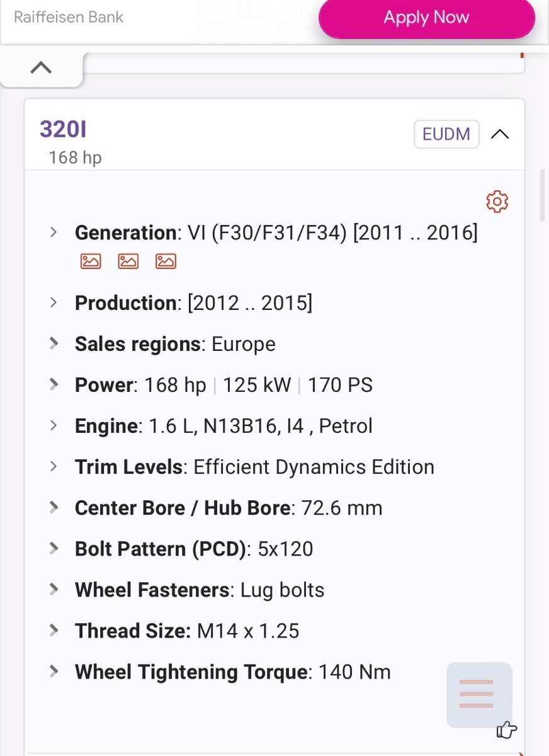Expand the Power row arrow
The width and height of the screenshot is (549, 756).
pos(54,384)
